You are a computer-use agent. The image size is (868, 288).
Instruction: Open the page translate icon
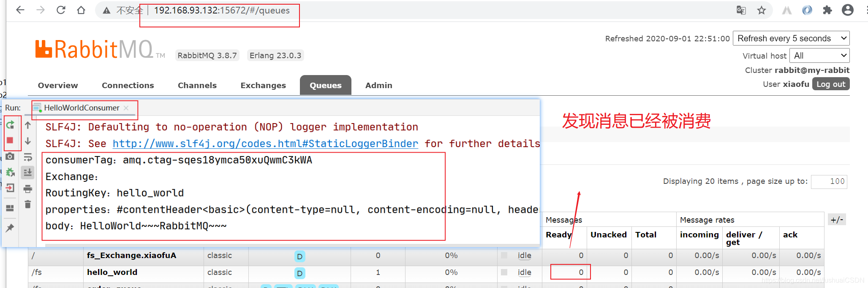[741, 10]
